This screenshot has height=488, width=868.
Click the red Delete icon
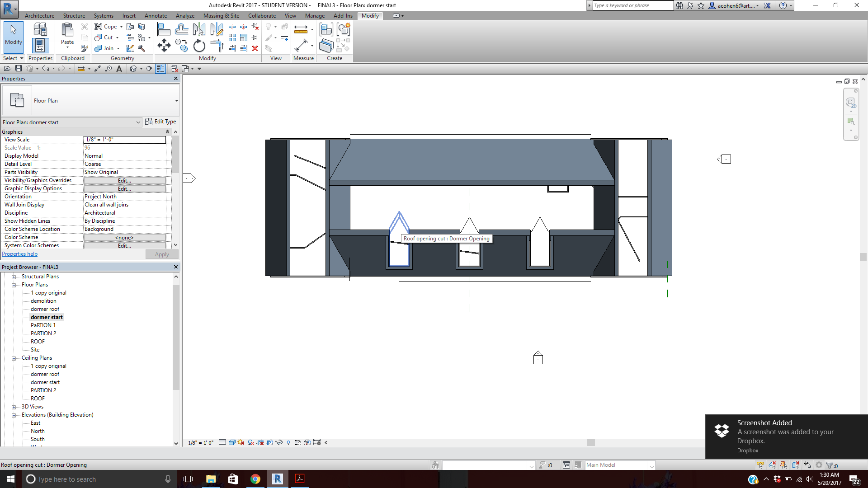click(255, 48)
